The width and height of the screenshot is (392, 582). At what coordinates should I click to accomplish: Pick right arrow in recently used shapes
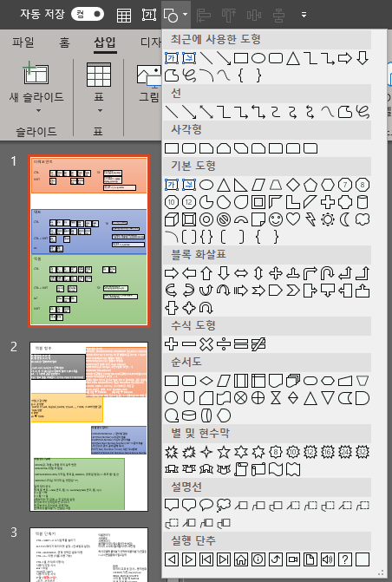point(345,58)
